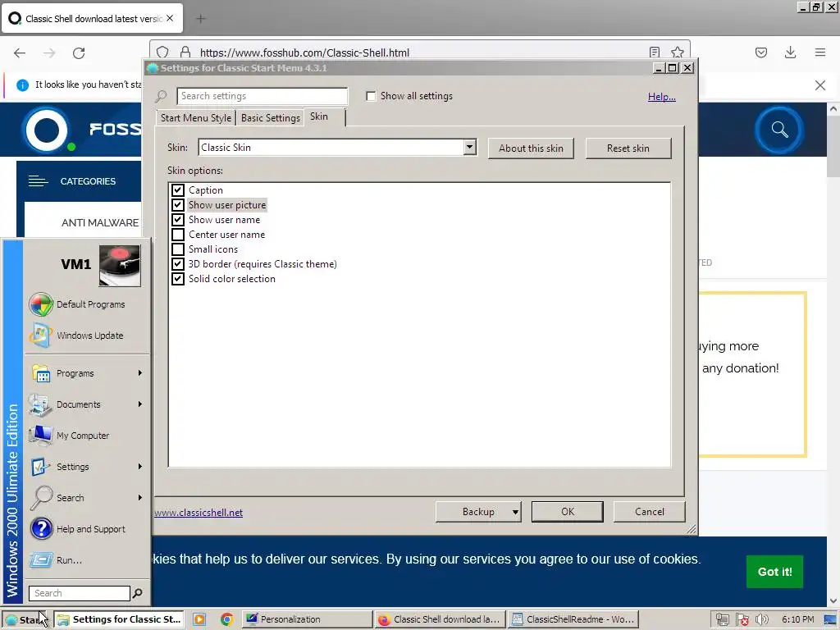Viewport: 840px width, 630px height.
Task: Click the volume speaker tray icon
Action: pos(762,620)
